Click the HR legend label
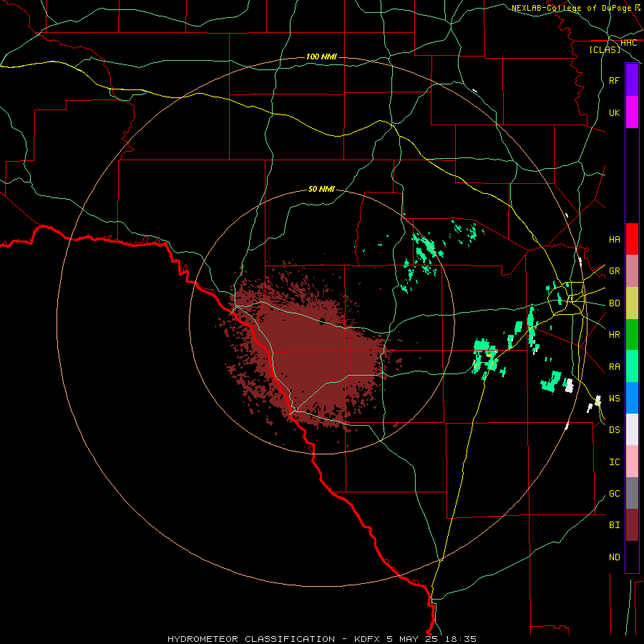 pyautogui.click(x=614, y=335)
